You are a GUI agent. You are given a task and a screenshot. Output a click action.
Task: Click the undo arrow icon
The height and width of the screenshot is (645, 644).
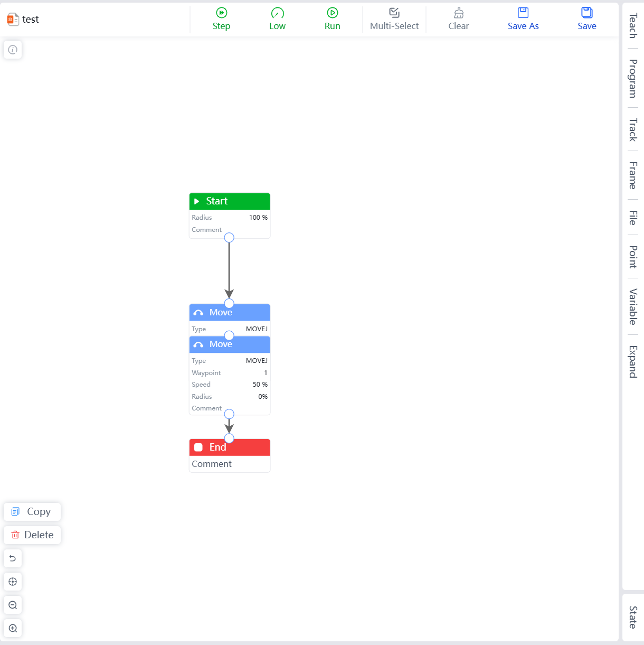(x=13, y=558)
